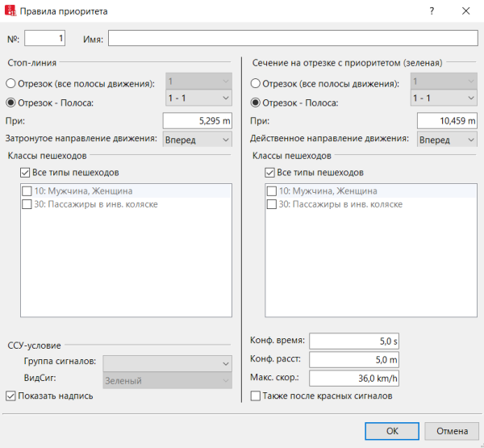
Task: Select left 'Отрезок (все полосы движения)' radio button
Action: [11, 83]
